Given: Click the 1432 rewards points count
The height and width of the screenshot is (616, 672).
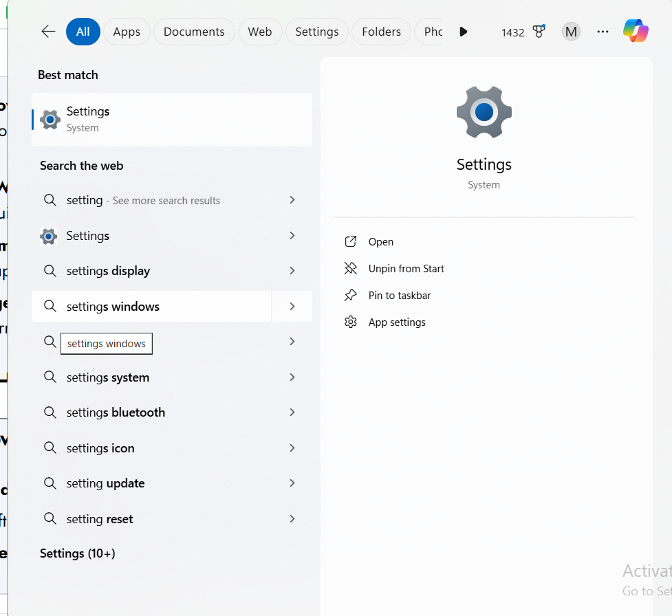Looking at the screenshot, I should click(x=512, y=32).
